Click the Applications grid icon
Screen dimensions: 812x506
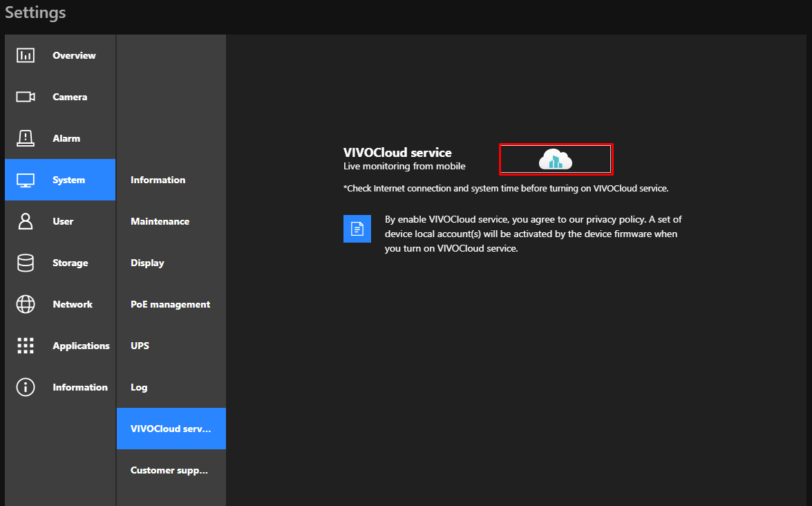click(26, 346)
